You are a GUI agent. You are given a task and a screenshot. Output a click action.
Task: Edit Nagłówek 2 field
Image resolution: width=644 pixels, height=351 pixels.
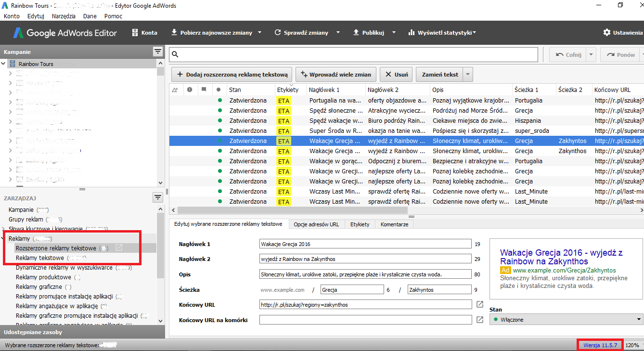pyautogui.click(x=365, y=259)
